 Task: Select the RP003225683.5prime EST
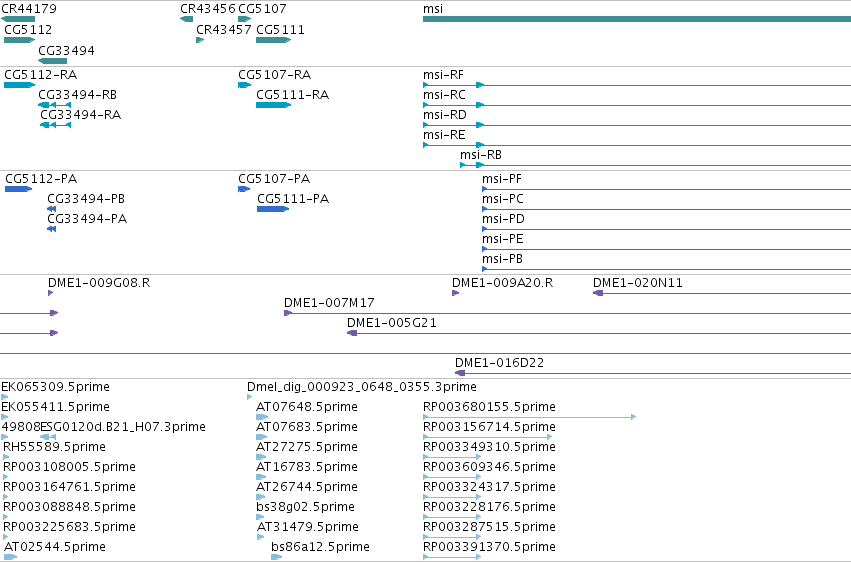click(x=6, y=538)
